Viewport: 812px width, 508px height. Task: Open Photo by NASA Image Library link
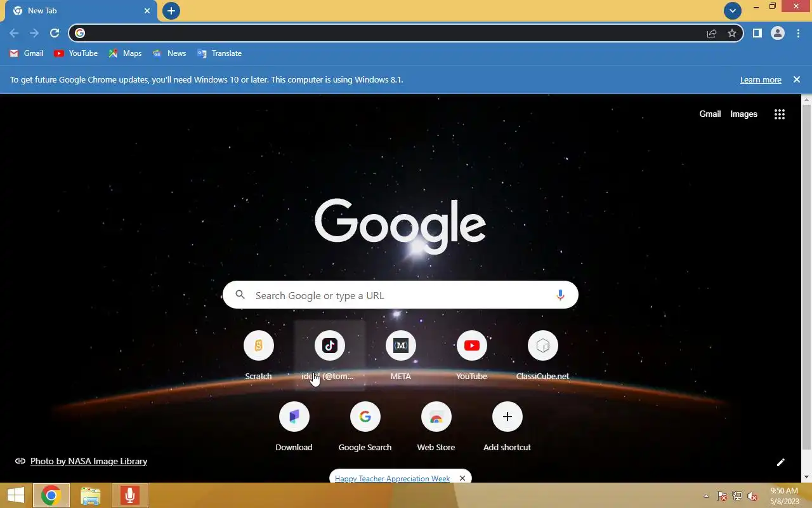(x=89, y=461)
